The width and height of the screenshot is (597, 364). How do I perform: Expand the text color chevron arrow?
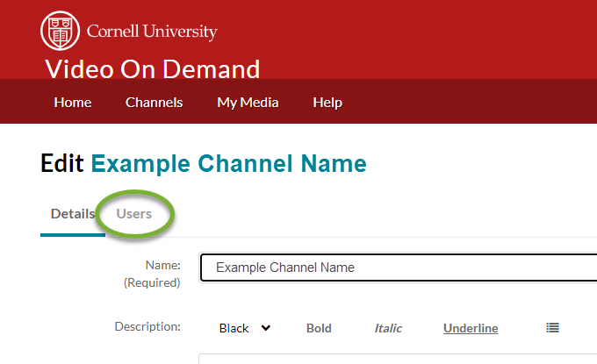point(266,328)
